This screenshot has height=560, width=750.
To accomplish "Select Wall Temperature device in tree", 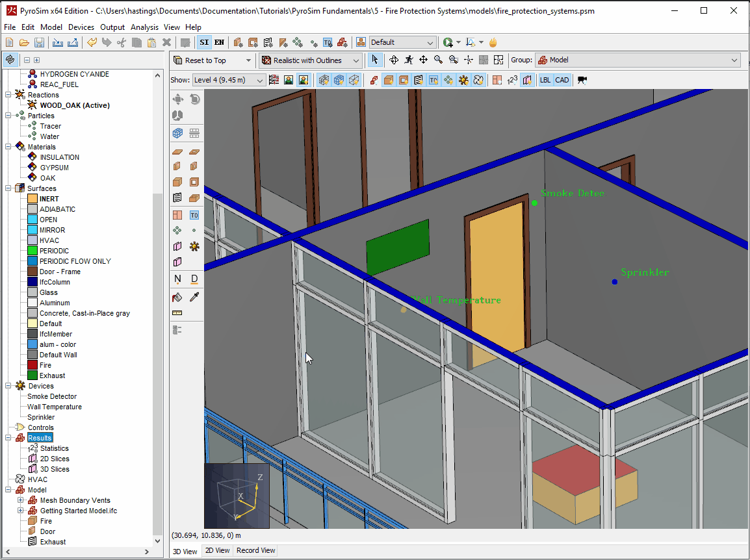I will coord(55,407).
